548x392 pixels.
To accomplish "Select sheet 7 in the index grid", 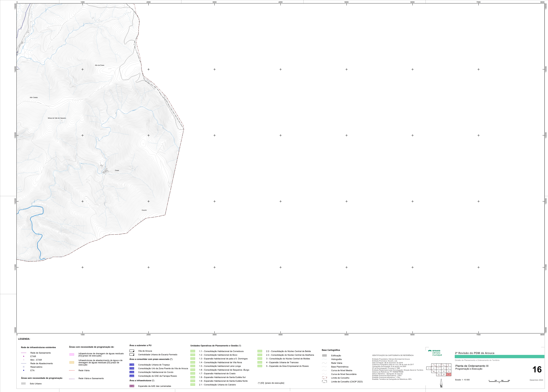I will (439, 368).
